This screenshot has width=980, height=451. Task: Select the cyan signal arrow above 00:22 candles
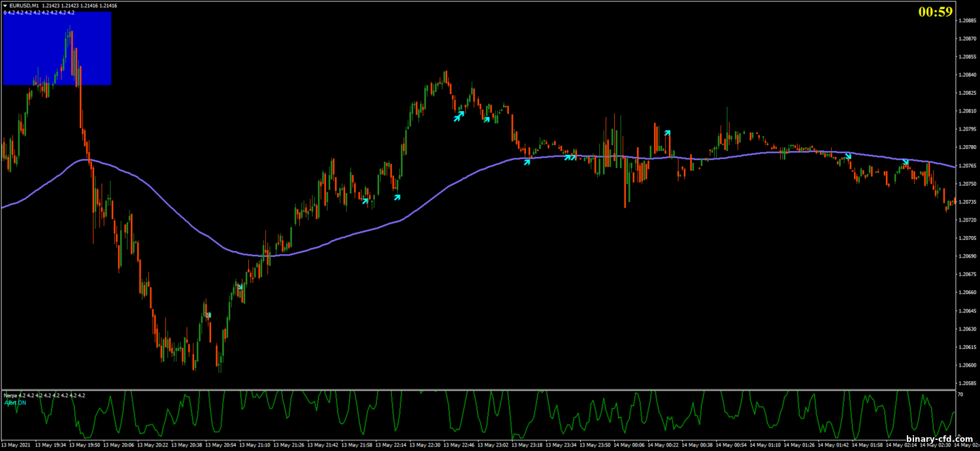[667, 133]
